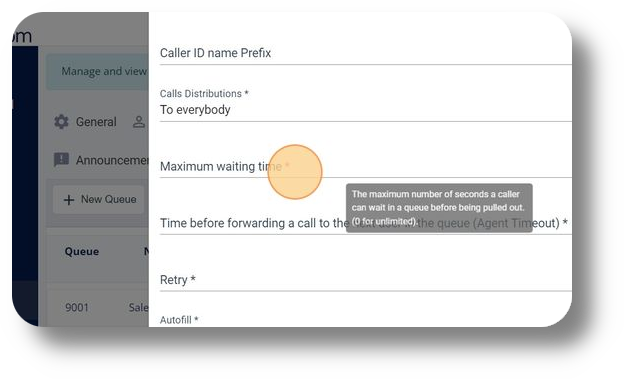624x379 pixels.
Task: Click the Queue column header
Action: tap(82, 252)
